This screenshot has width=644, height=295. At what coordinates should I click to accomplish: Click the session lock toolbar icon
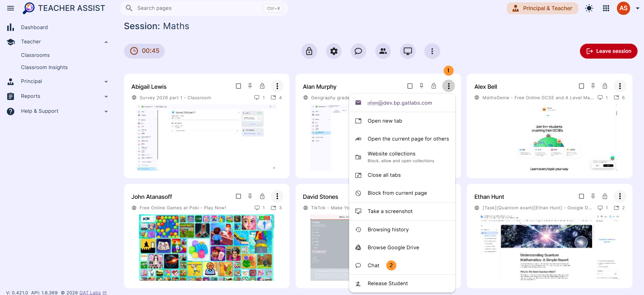(x=309, y=51)
